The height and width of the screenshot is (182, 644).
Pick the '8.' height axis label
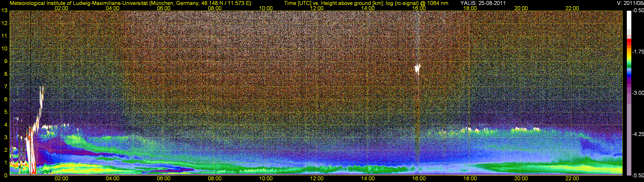pos(6,74)
